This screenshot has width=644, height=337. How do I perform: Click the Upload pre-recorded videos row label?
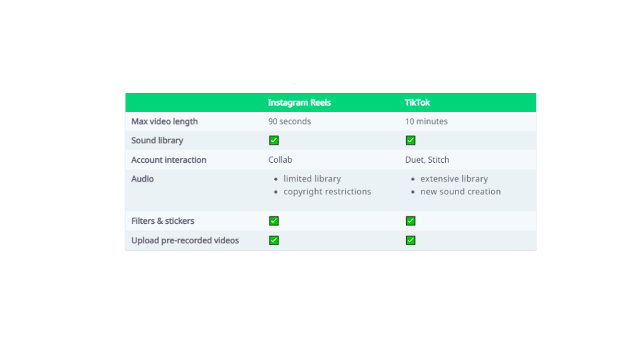pyautogui.click(x=185, y=240)
